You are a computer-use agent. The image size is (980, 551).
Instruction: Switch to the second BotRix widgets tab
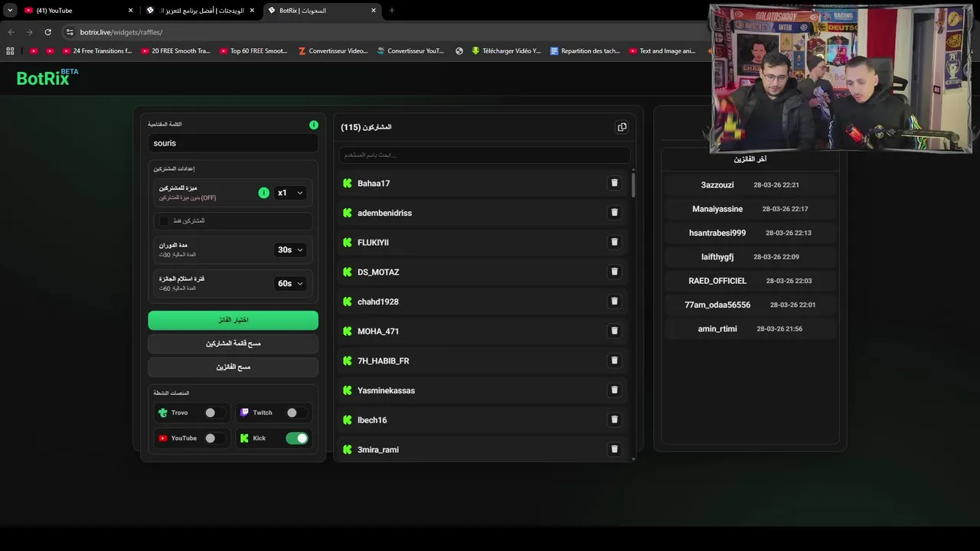click(201, 11)
